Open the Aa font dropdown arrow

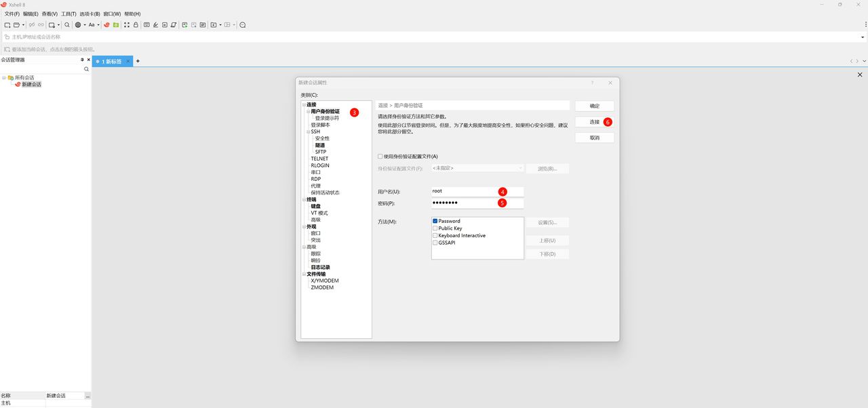pos(98,25)
